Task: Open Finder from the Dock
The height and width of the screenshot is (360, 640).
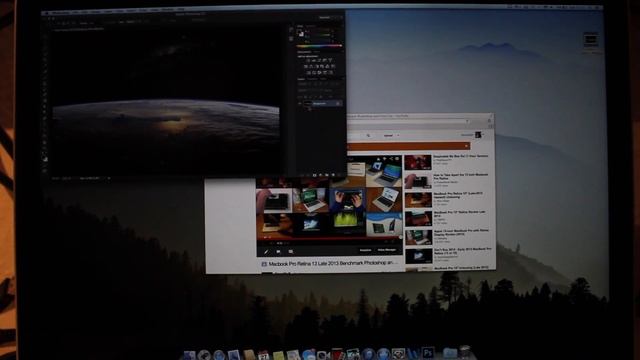Action: (188, 354)
